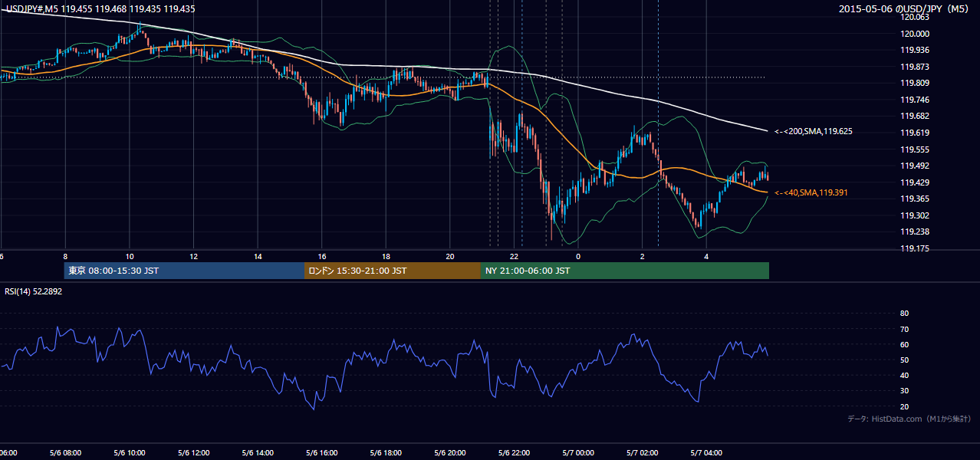Click the 40 SMA 119.391 label
980x460 pixels.
(x=811, y=192)
